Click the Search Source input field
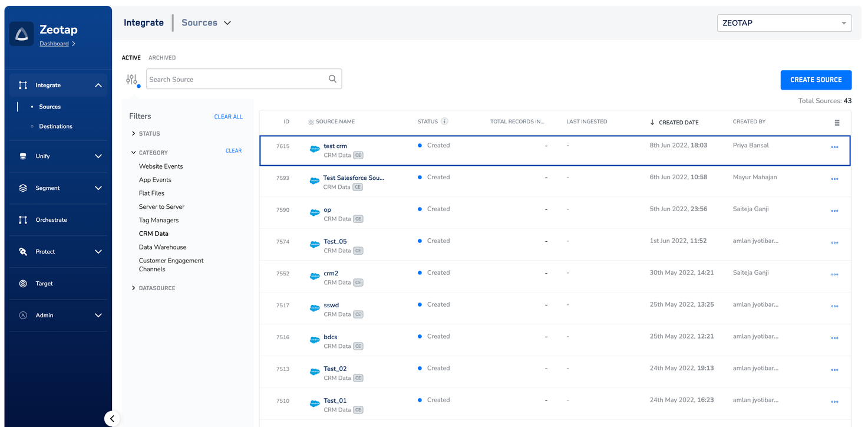The image size is (868, 427). coord(236,79)
